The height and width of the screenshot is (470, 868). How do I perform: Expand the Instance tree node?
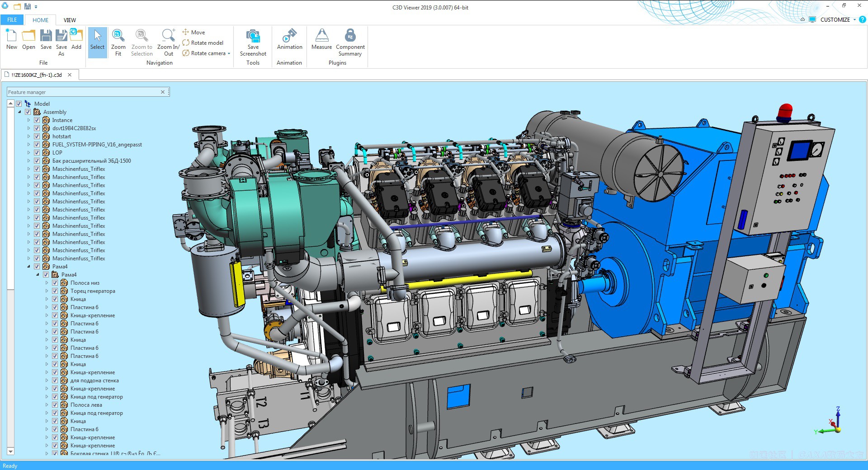pyautogui.click(x=28, y=120)
